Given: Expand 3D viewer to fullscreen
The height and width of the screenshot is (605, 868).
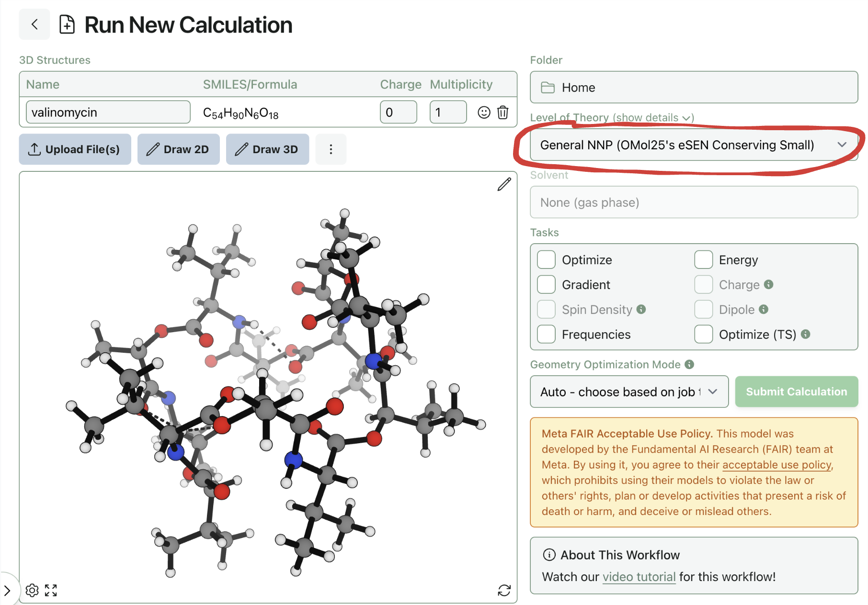Looking at the screenshot, I should 51,590.
